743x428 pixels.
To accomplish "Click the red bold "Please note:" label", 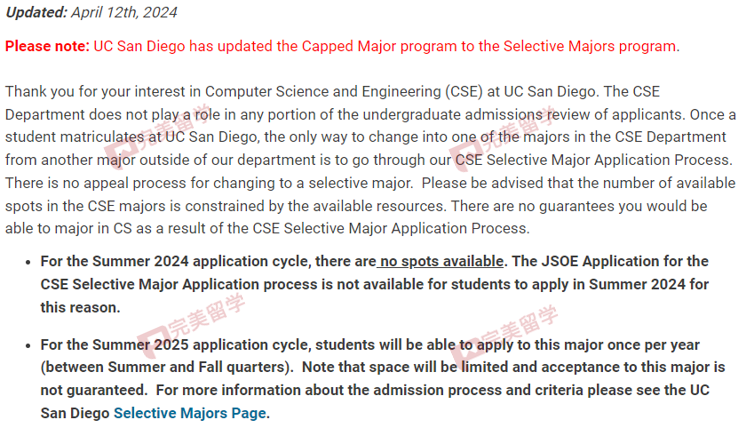I will [x=47, y=46].
